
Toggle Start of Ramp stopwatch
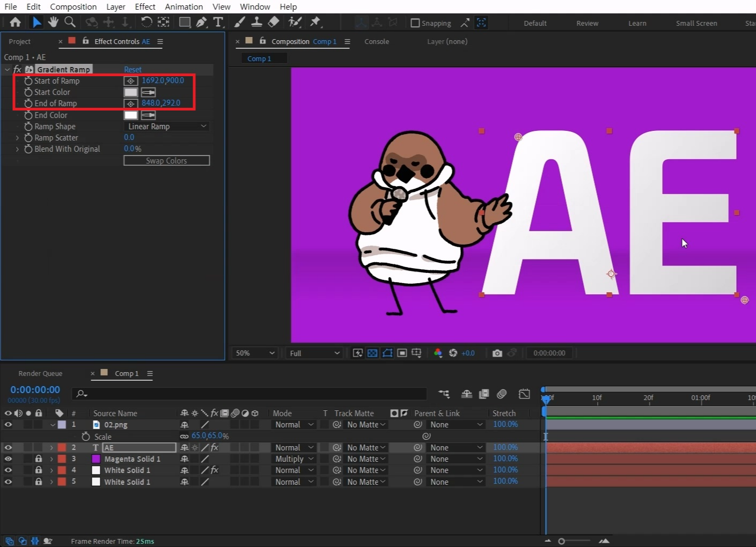click(28, 81)
